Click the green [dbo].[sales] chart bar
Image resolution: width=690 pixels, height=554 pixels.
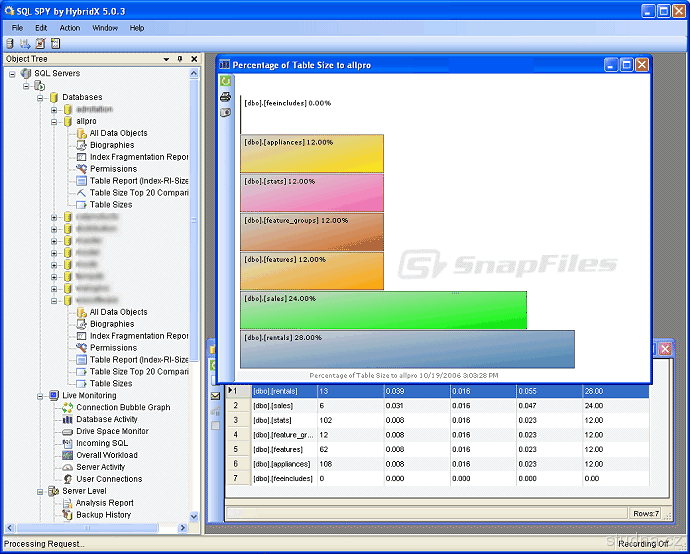(383, 310)
